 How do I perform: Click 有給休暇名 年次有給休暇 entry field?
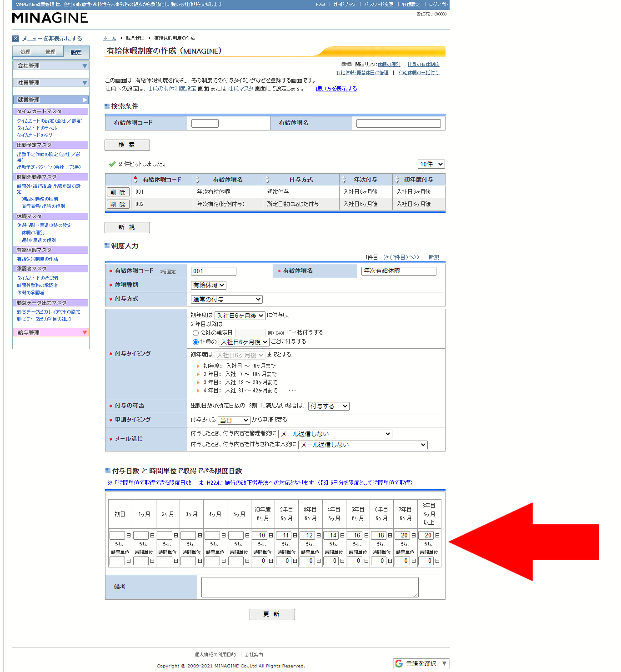(x=399, y=271)
